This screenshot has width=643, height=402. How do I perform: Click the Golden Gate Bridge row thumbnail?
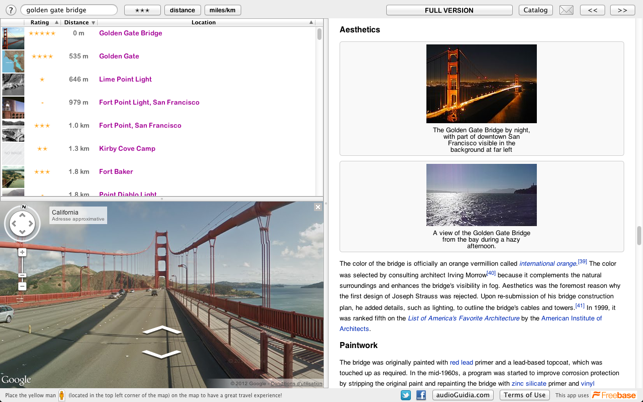pyautogui.click(x=13, y=38)
